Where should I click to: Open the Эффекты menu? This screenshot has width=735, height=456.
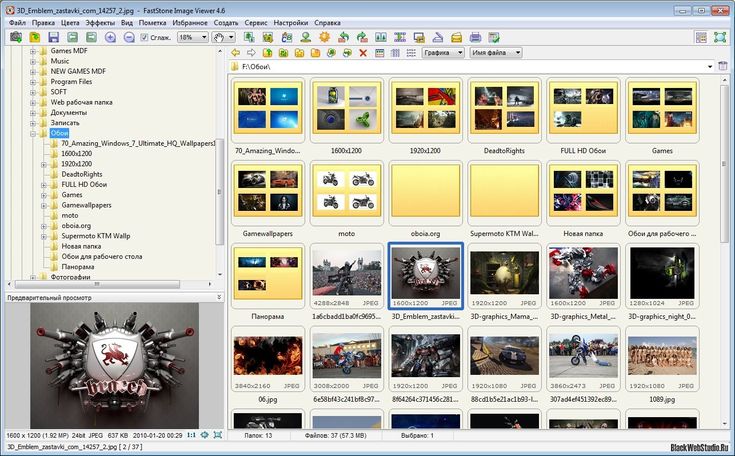(x=100, y=22)
